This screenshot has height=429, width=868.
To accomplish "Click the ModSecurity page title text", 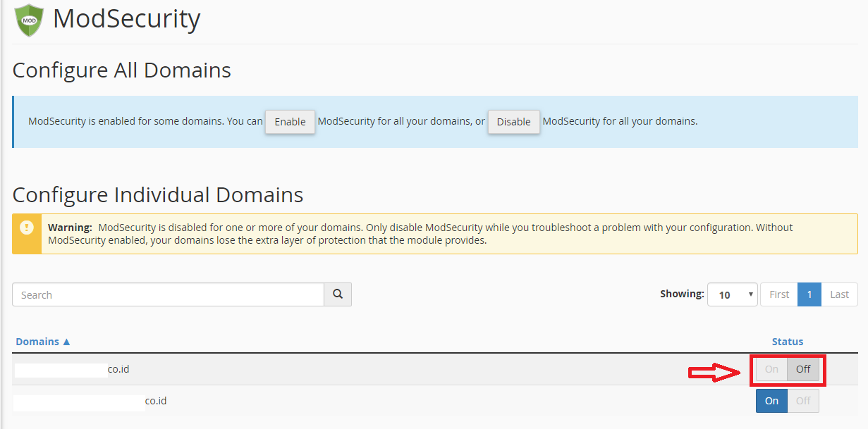I will point(127,19).
